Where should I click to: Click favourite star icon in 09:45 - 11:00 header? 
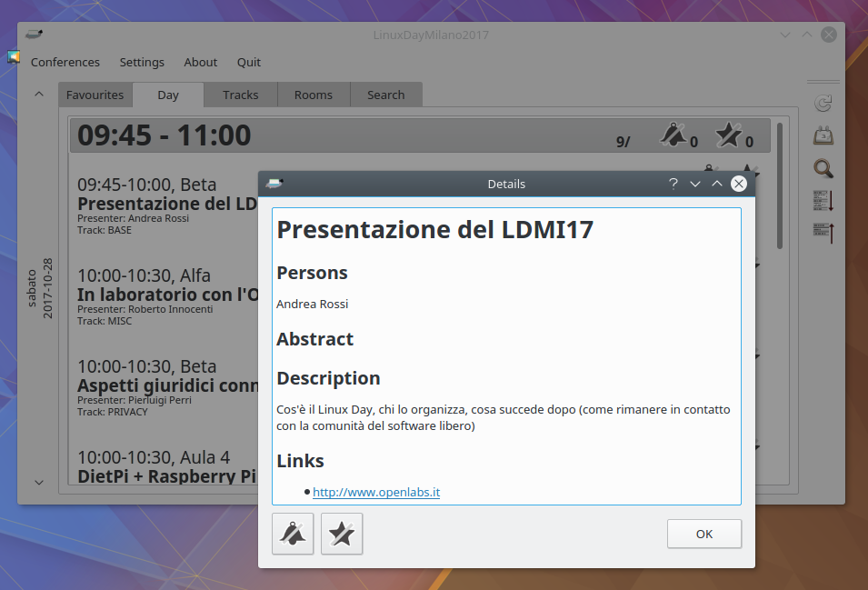(729, 135)
